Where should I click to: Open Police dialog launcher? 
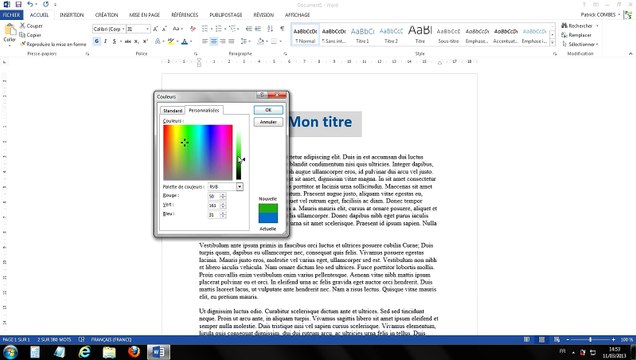(196, 54)
